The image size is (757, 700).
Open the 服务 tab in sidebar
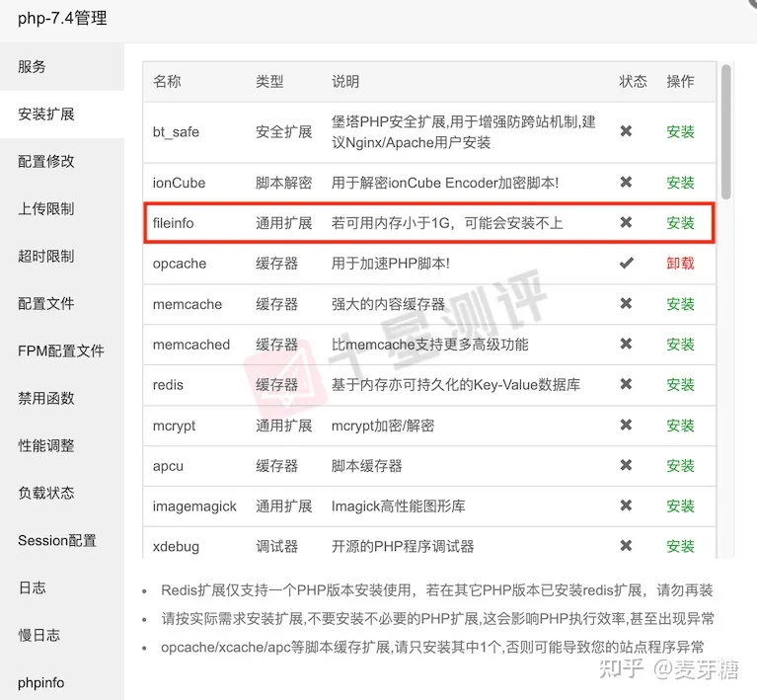62,67
